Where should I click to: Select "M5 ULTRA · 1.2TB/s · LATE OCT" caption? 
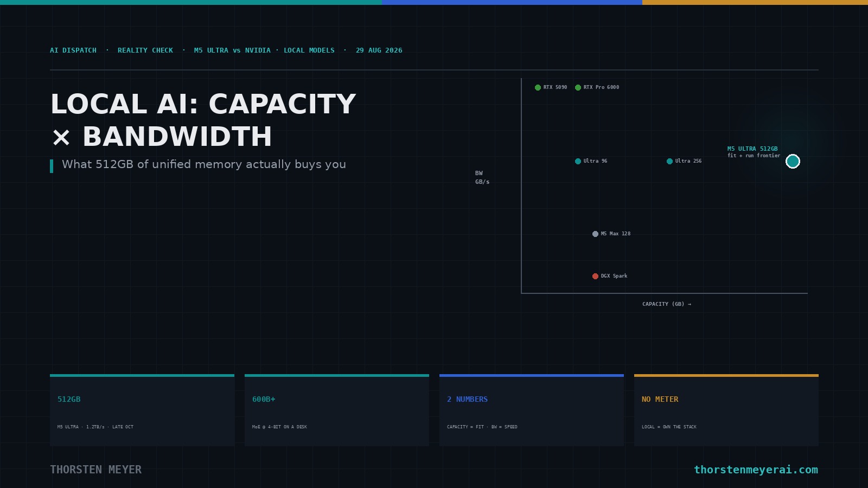pyautogui.click(x=95, y=427)
